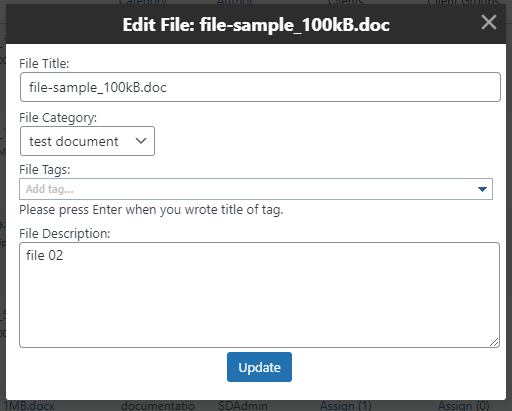
Task: Click the Edit File dialog title
Action: click(x=256, y=25)
